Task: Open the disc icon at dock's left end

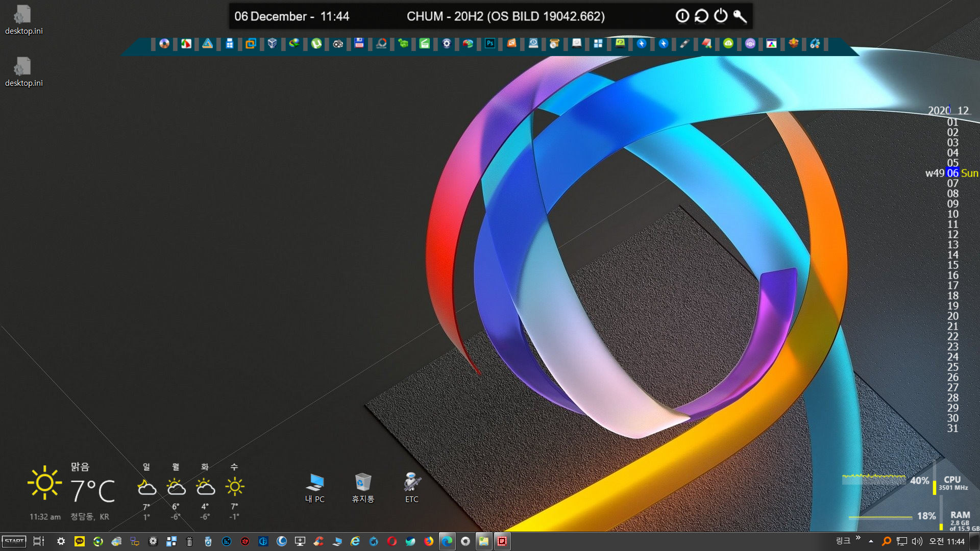Action: [164, 43]
